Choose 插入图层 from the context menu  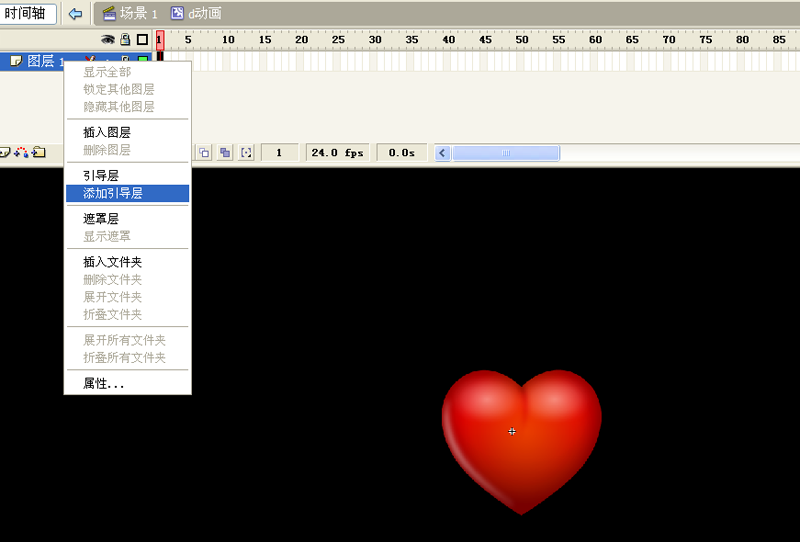pyautogui.click(x=128, y=133)
